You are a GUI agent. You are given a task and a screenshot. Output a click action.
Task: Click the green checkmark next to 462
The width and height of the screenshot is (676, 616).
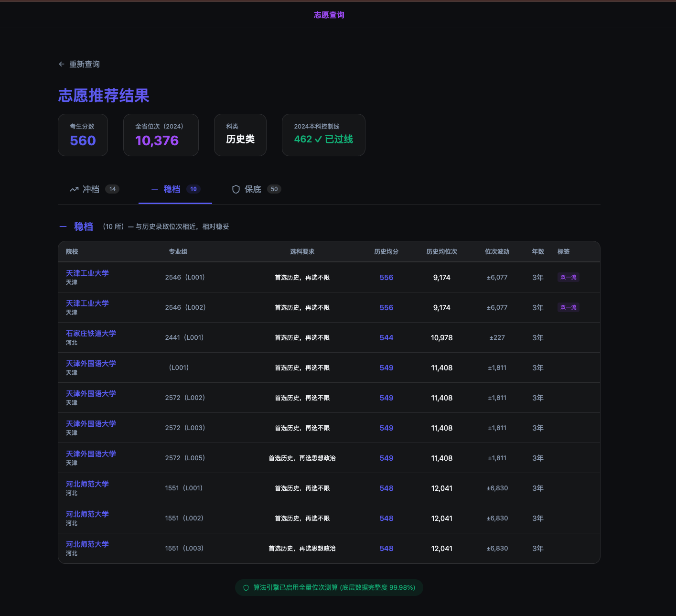click(x=318, y=139)
